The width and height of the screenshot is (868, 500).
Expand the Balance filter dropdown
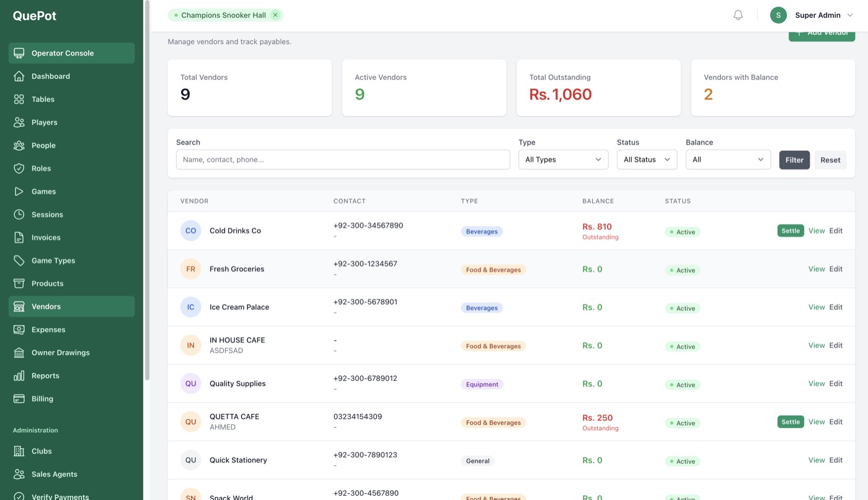coord(728,159)
